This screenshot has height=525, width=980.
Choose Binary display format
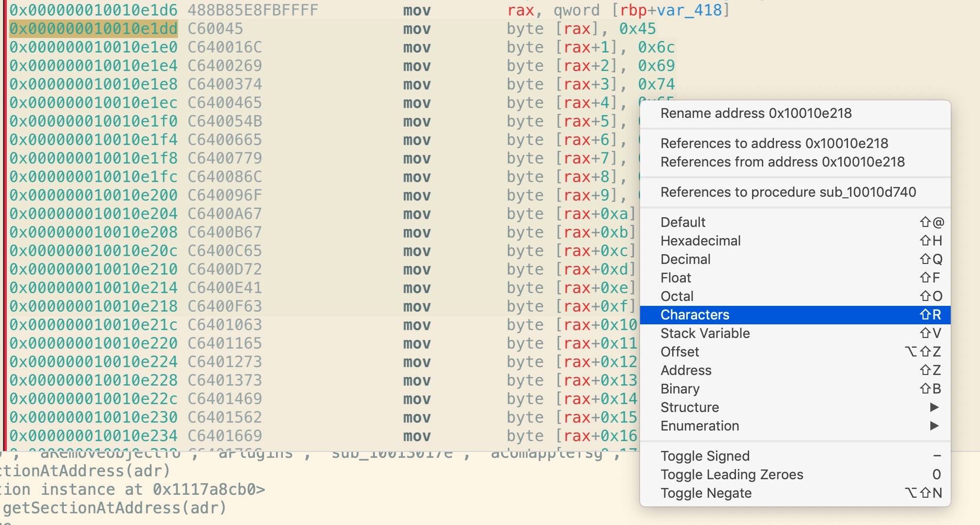(680, 389)
